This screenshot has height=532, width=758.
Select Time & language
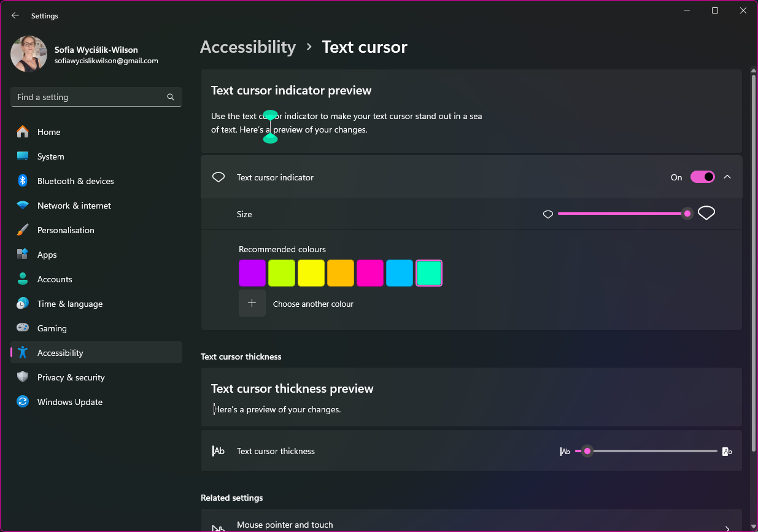coord(96,304)
